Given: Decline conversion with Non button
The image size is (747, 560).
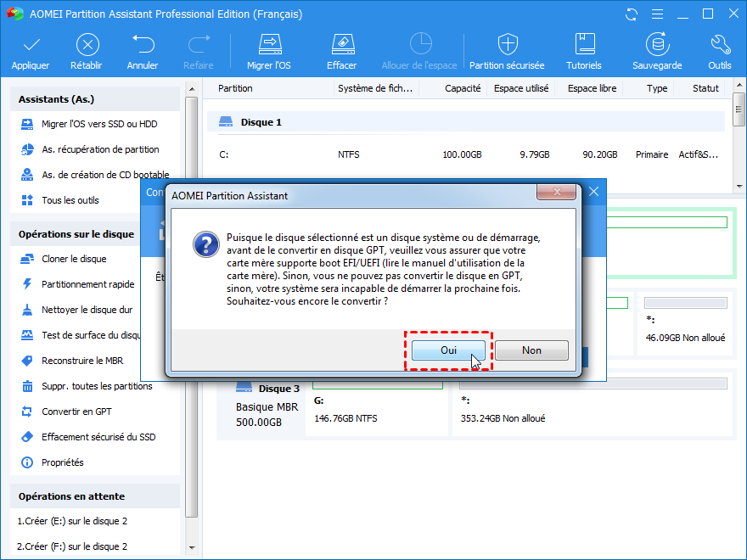Looking at the screenshot, I should point(531,350).
